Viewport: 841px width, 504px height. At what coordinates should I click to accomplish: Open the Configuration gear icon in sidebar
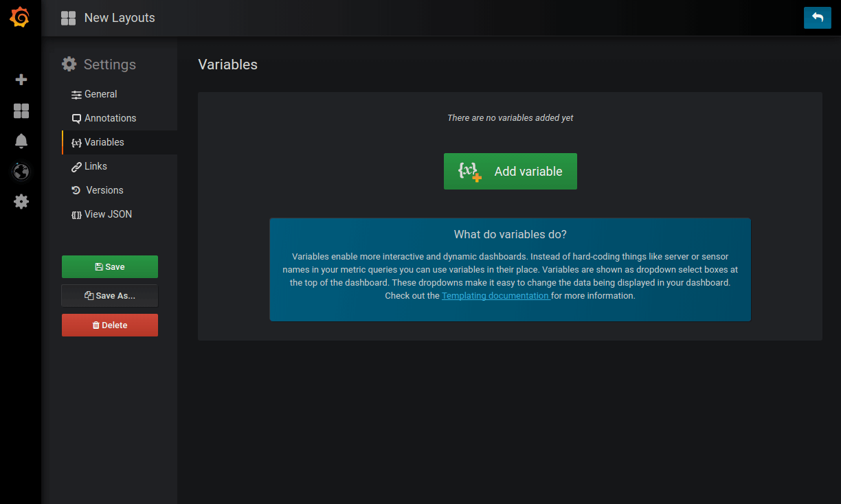click(21, 201)
